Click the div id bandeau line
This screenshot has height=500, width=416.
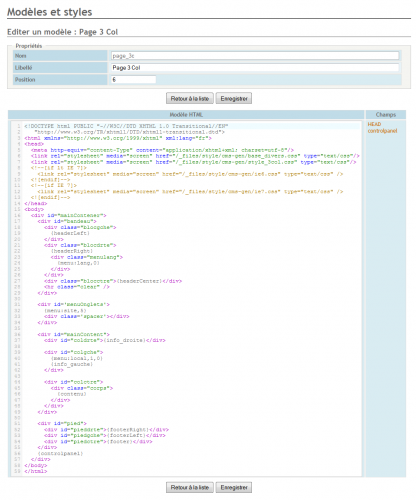[x=67, y=221]
